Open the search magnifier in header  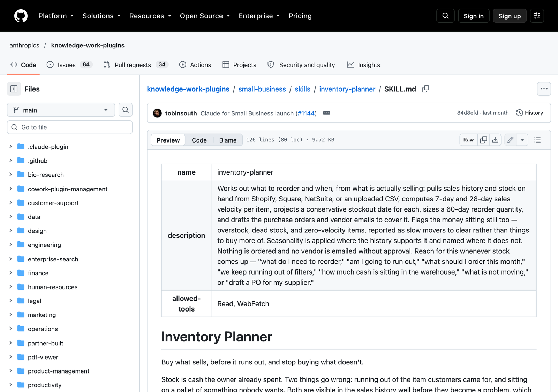coord(445,16)
